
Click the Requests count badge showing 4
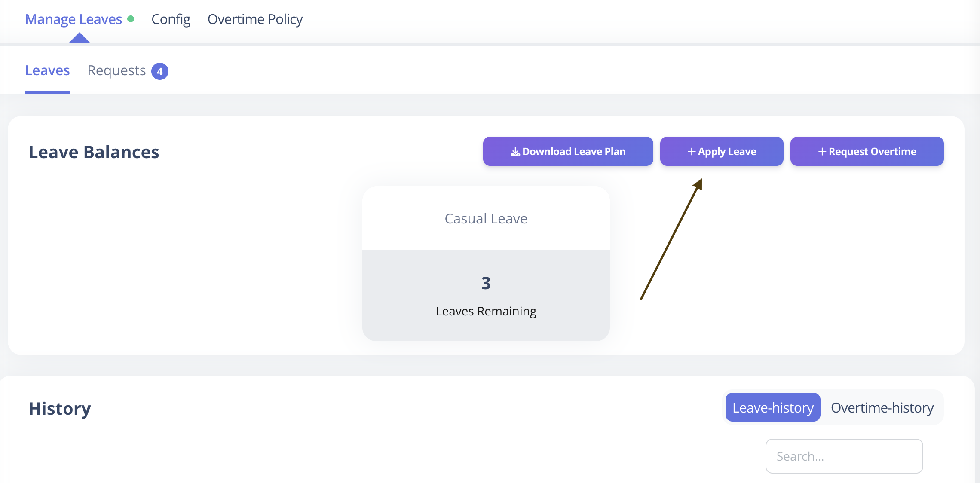[160, 71]
